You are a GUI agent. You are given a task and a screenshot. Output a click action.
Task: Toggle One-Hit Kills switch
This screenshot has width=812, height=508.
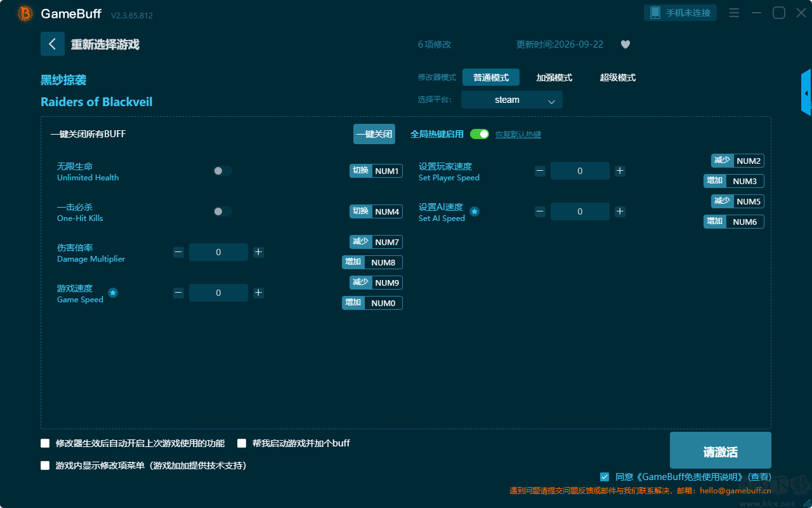pyautogui.click(x=223, y=211)
